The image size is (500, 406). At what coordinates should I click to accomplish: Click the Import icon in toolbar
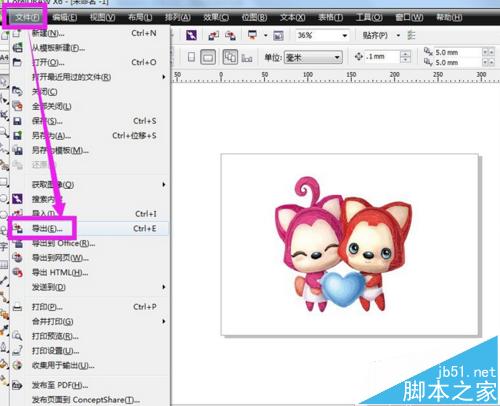(214, 35)
